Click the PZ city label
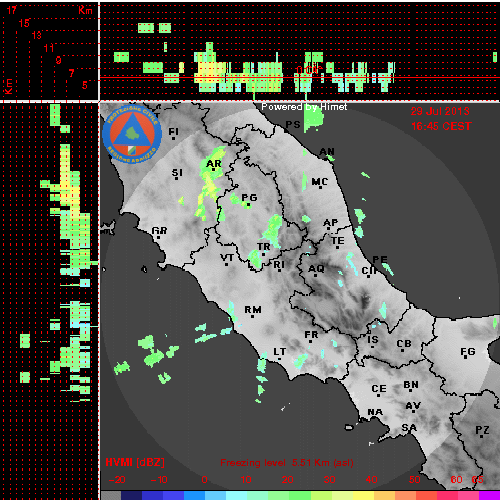This screenshot has height=500, width=500. click(482, 430)
